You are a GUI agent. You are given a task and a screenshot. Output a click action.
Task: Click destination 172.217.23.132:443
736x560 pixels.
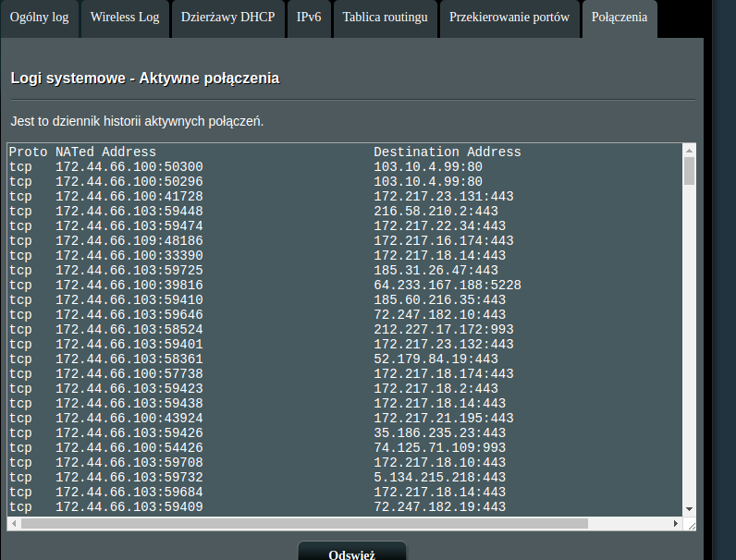click(x=444, y=345)
